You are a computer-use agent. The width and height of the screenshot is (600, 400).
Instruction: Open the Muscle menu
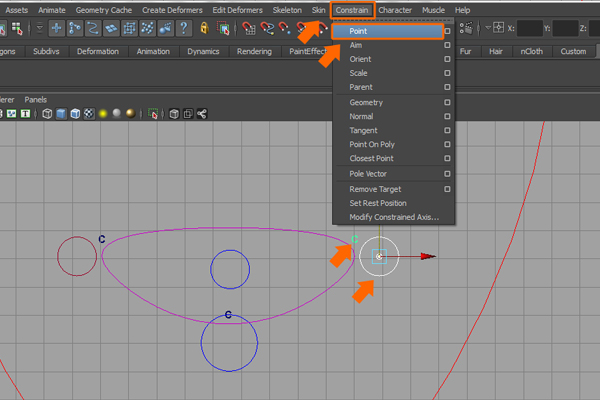[434, 10]
